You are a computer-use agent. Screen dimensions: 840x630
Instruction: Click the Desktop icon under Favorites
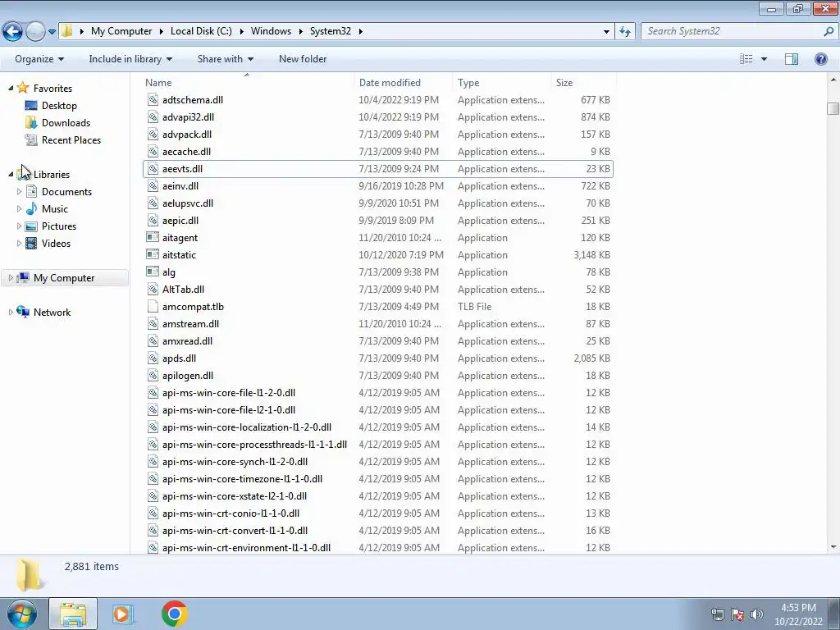(31, 106)
